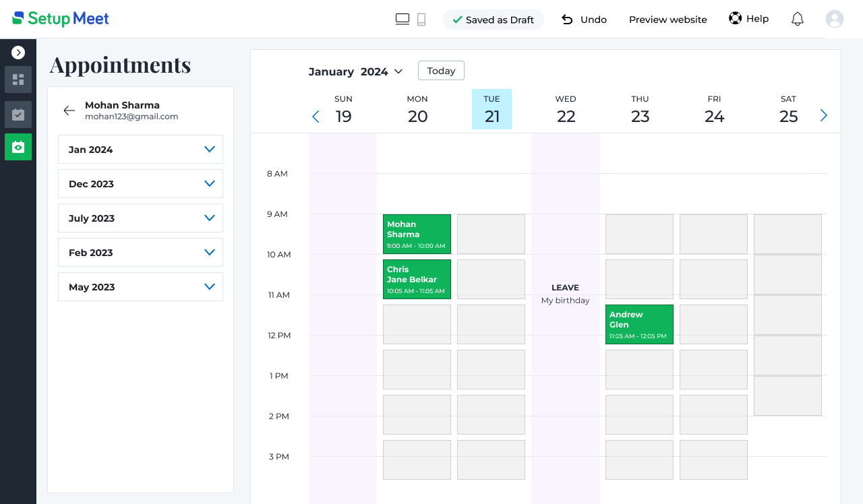Open the Help menu
Image resolution: width=863 pixels, height=504 pixels.
748,19
